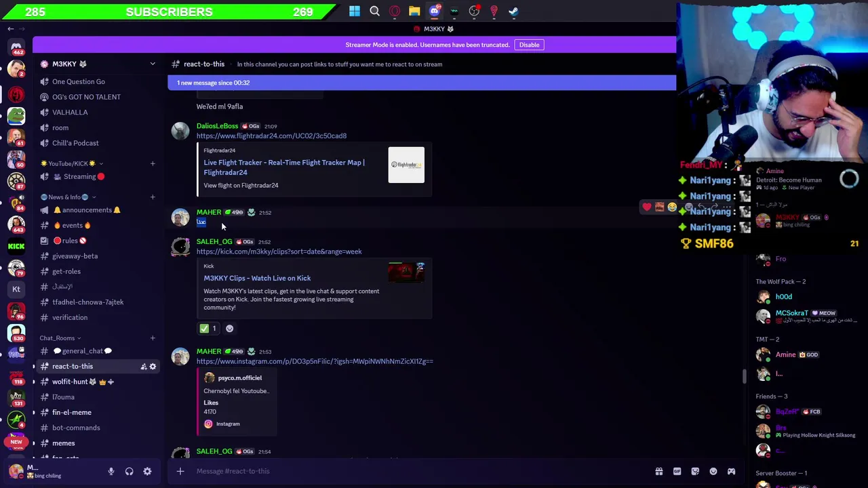Deafen audio with the headphones icon

pyautogui.click(x=129, y=472)
